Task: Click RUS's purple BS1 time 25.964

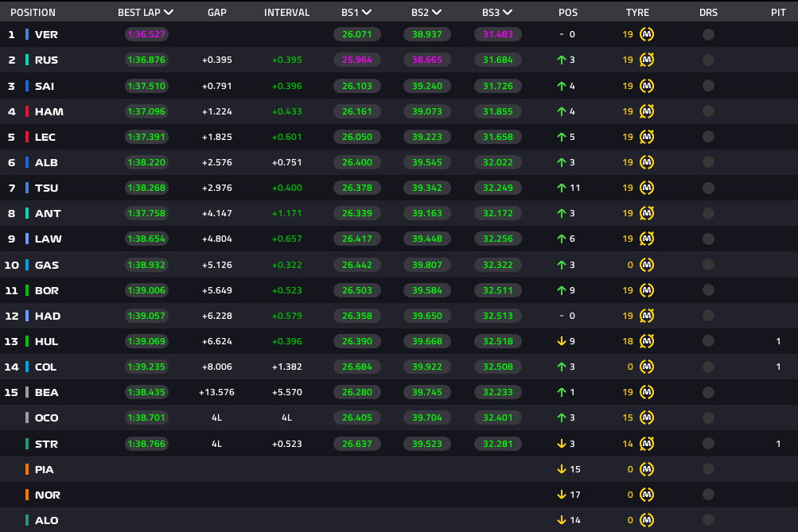Action: [x=356, y=60]
